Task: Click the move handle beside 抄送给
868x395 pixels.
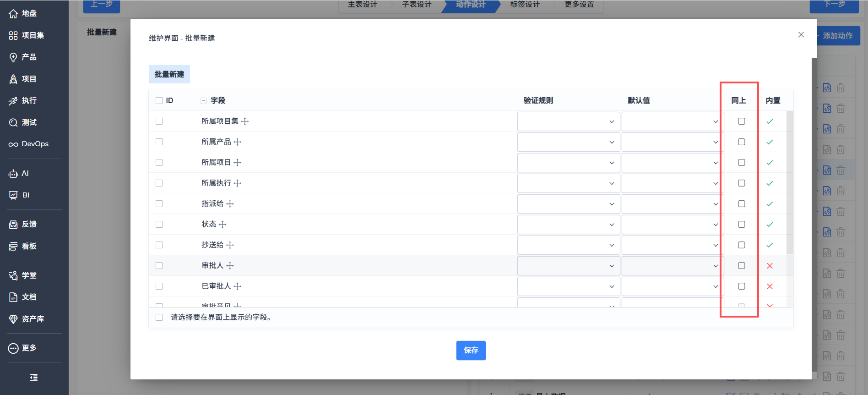Action: tap(230, 245)
